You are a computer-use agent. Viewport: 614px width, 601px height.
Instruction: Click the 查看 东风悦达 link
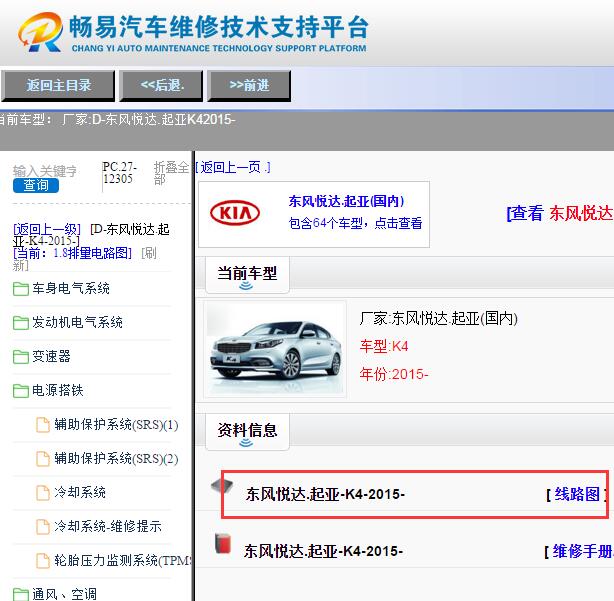click(560, 213)
